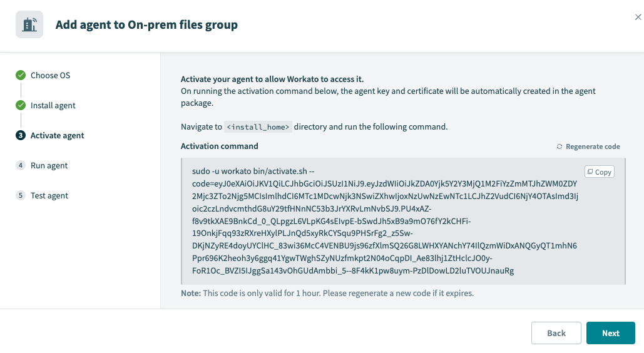Close the Add agent dialog
This screenshot has width=644, height=353.
coord(638,18)
